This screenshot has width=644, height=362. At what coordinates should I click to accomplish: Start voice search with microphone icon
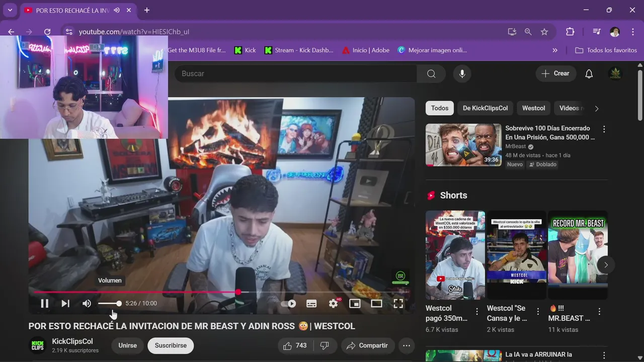pos(462,73)
